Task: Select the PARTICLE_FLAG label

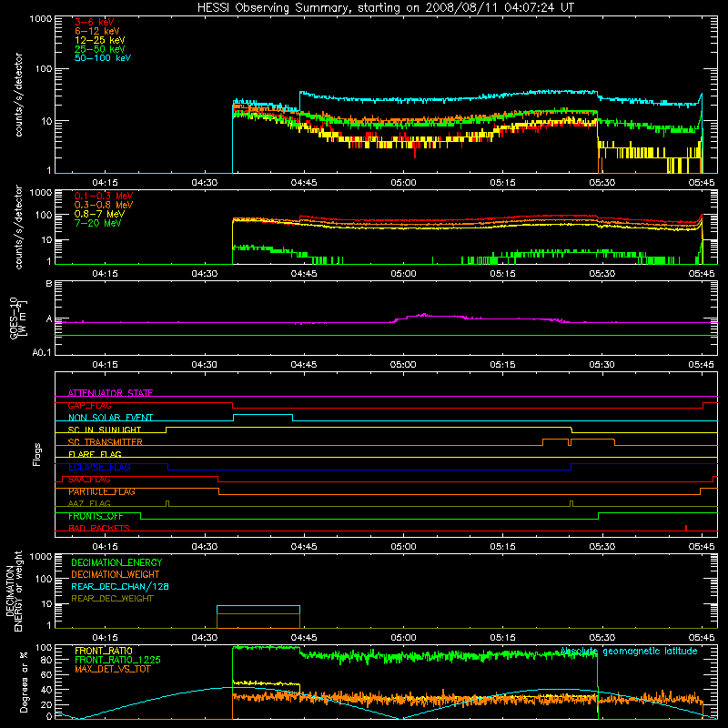Action: click(102, 491)
